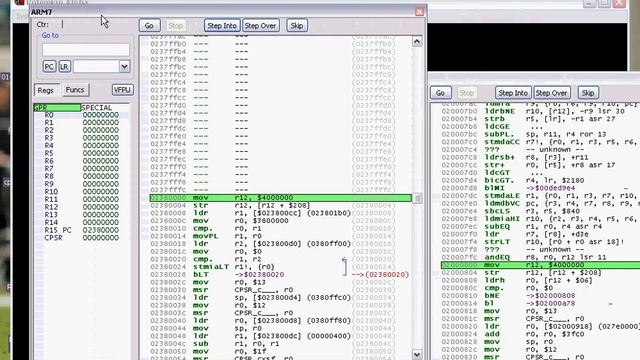Select line 0238000c mov r0, $3800000

click(x=280, y=221)
